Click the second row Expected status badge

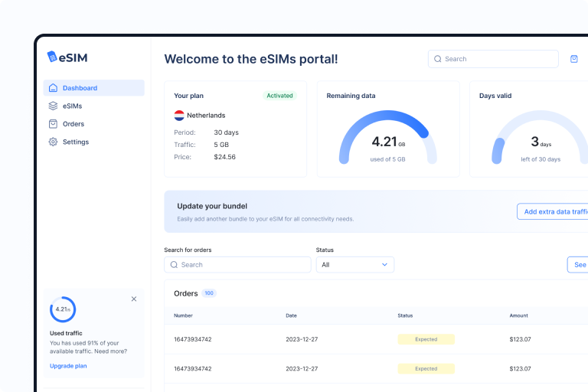point(426,369)
